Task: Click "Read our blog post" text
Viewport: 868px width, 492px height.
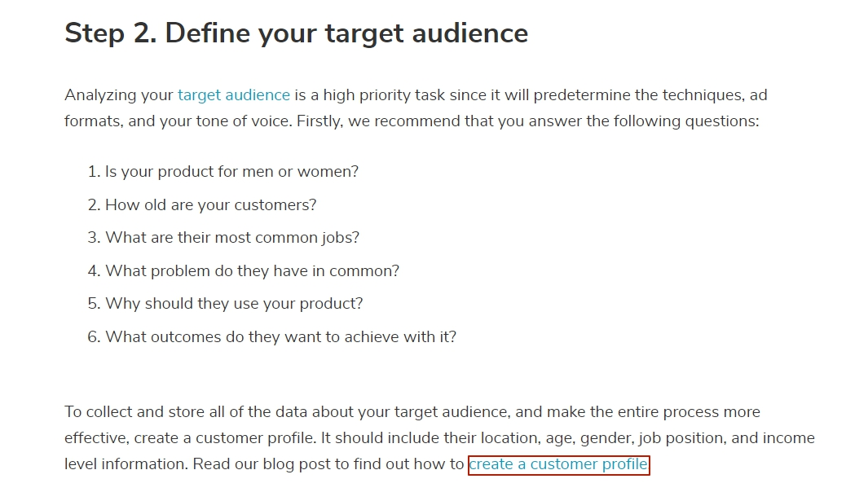Action: tap(257, 464)
